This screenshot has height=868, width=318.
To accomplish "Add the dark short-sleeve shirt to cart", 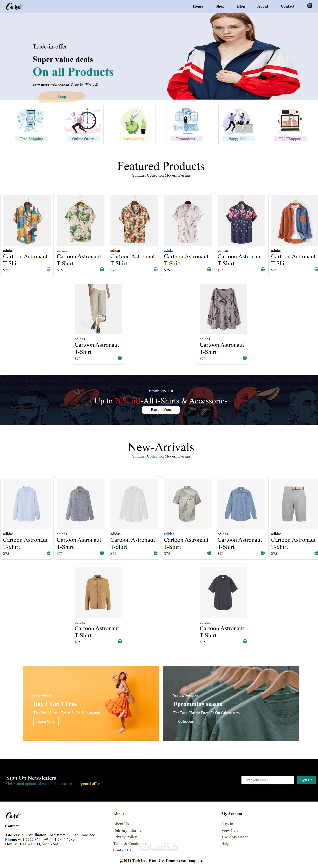I will (245, 641).
